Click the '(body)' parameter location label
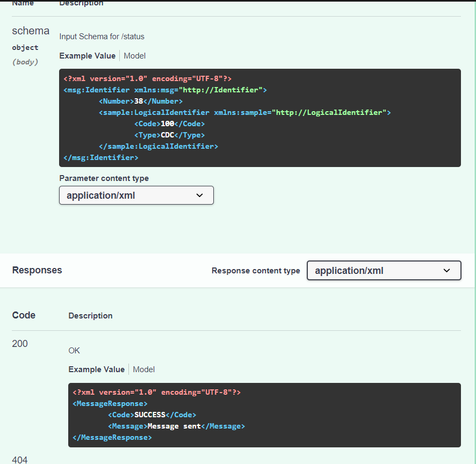This screenshot has width=476, height=464. [25, 62]
